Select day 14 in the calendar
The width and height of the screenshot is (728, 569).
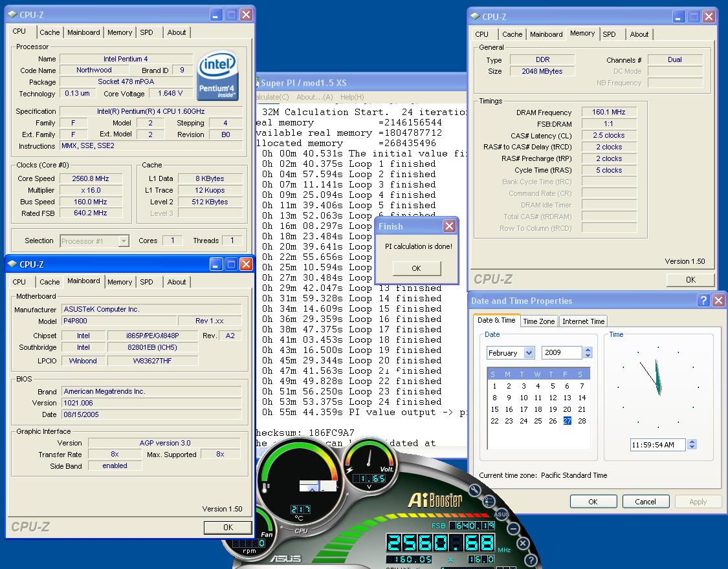(x=582, y=398)
